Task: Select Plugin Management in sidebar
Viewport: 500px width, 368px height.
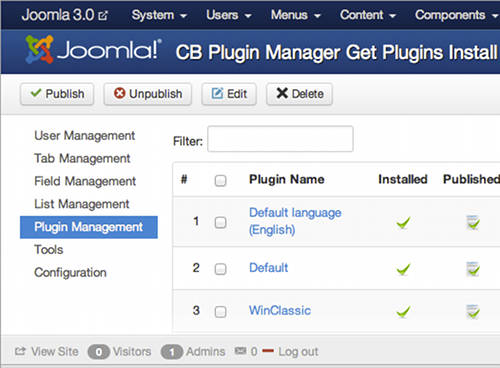Action: (89, 227)
